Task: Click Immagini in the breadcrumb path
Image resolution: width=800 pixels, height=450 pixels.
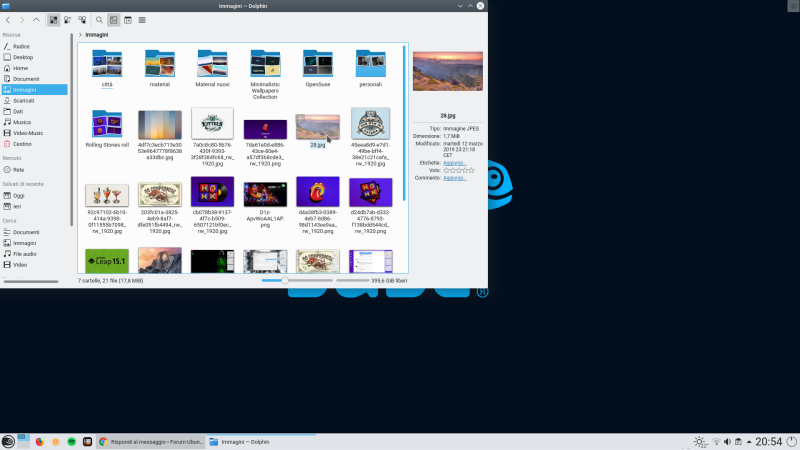Action: 96,35
